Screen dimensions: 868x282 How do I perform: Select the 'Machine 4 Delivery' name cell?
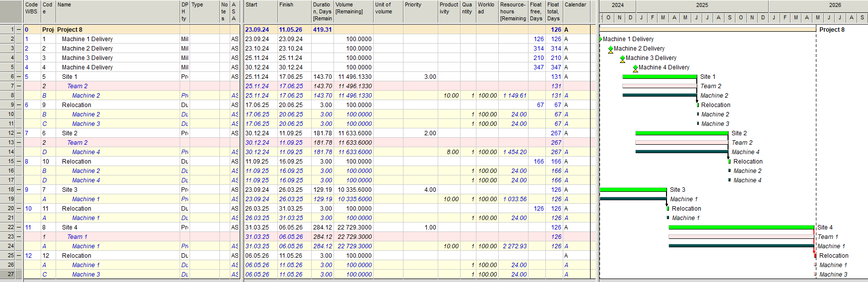[x=118, y=67]
